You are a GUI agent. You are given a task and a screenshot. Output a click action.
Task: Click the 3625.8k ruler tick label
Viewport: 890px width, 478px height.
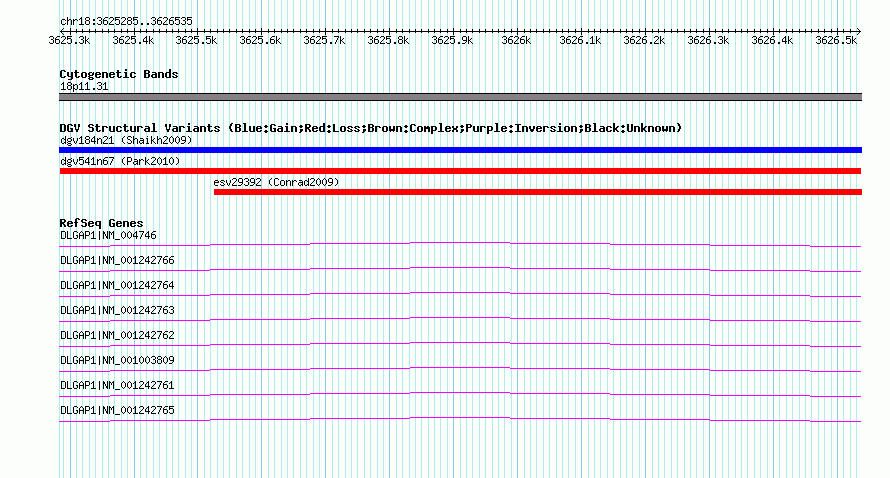pyautogui.click(x=388, y=40)
